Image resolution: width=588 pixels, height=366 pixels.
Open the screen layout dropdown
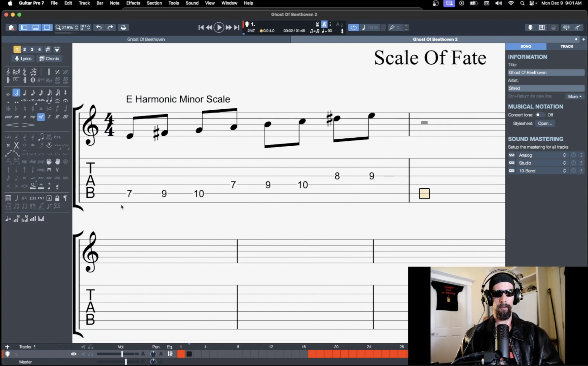(85, 27)
